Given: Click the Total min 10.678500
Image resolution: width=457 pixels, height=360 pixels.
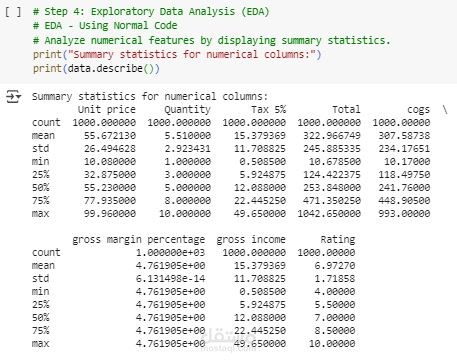Looking at the screenshot, I should click(x=335, y=162).
